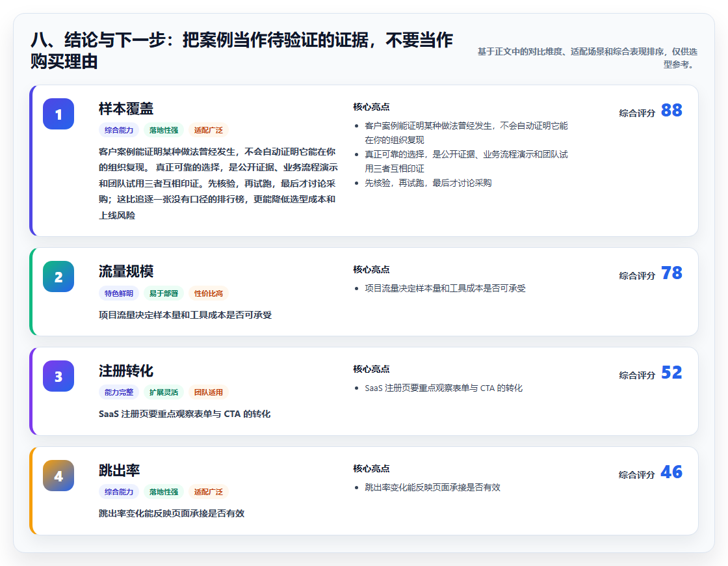Click the 性价比高 tag
This screenshot has width=728, height=566.
tap(209, 293)
